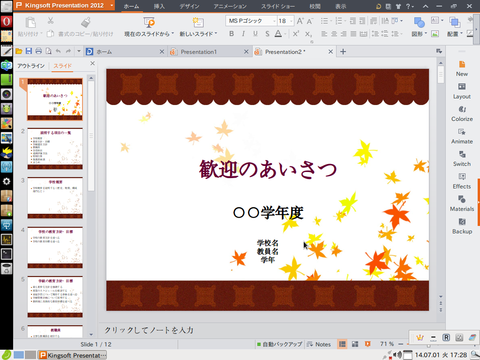Open Colorize in the right task pane
Image resolution: width=480 pixels, height=360 pixels.
(x=462, y=114)
